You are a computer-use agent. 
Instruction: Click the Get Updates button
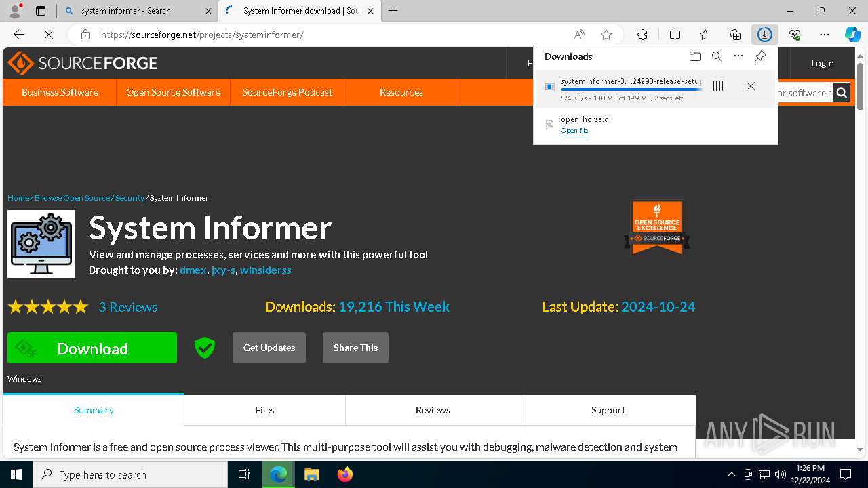269,348
